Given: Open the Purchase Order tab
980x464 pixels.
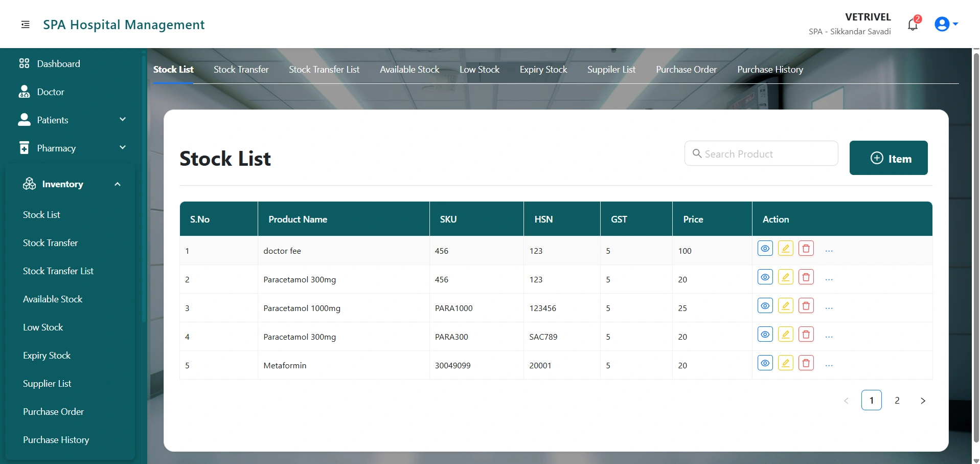Looking at the screenshot, I should pos(686,70).
